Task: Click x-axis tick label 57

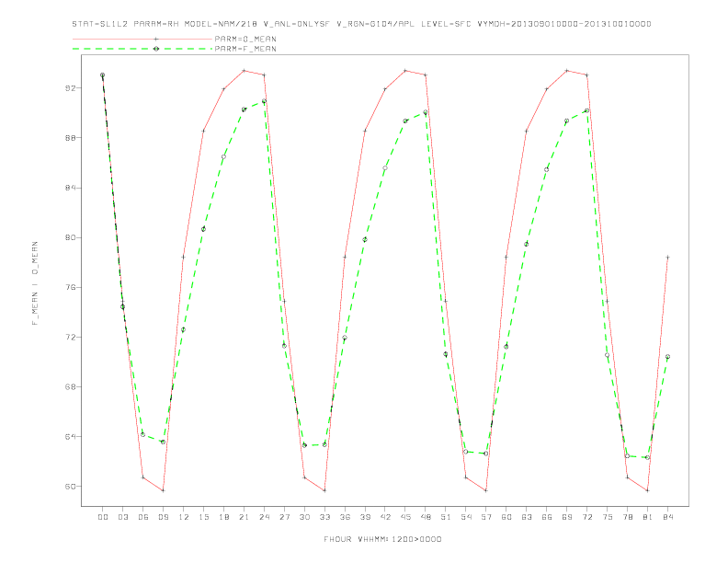Action: pos(486,517)
